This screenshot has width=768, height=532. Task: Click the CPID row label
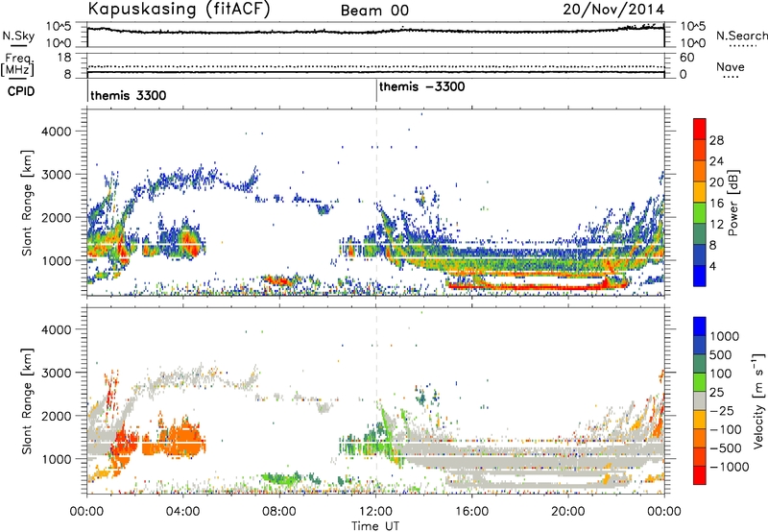[x=21, y=91]
